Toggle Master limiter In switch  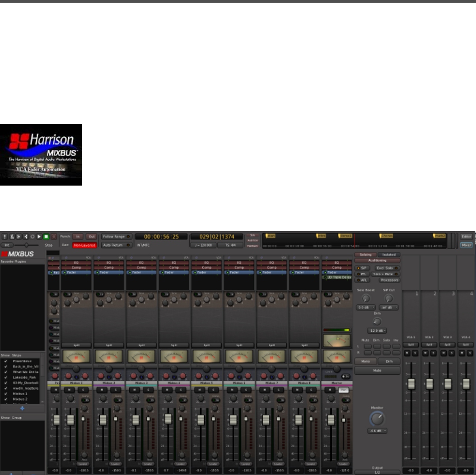coord(345,377)
